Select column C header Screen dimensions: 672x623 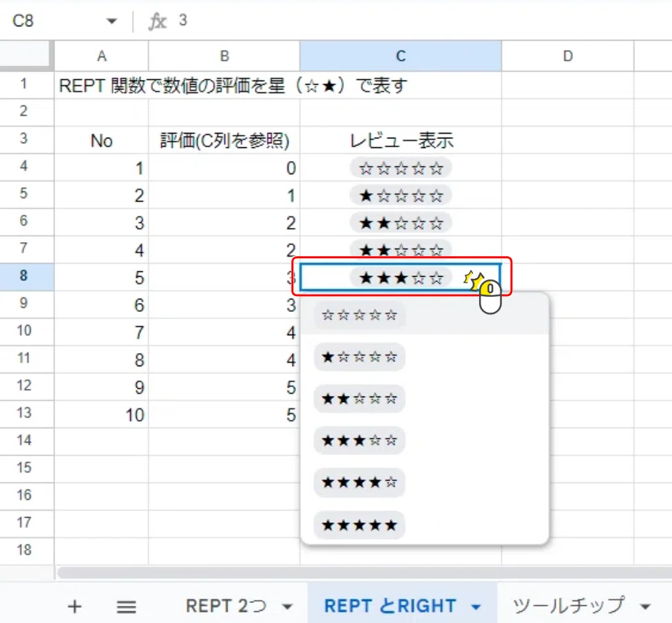point(401,56)
